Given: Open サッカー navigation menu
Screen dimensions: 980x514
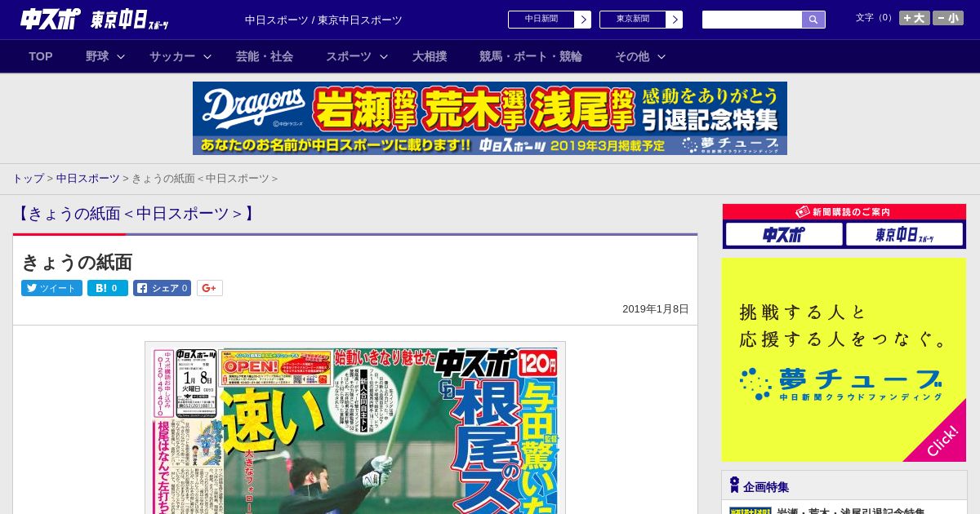Looking at the screenshot, I should (x=172, y=56).
